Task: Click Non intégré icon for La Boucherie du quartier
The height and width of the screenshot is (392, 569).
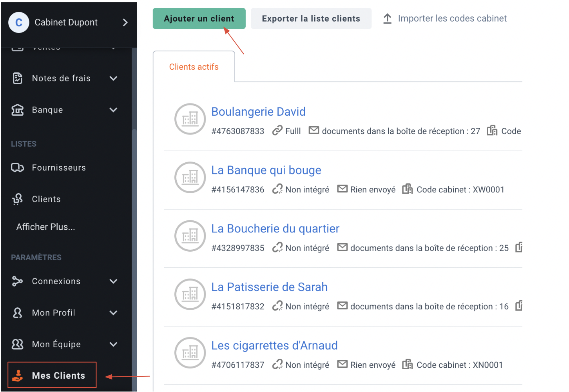Action: point(277,247)
